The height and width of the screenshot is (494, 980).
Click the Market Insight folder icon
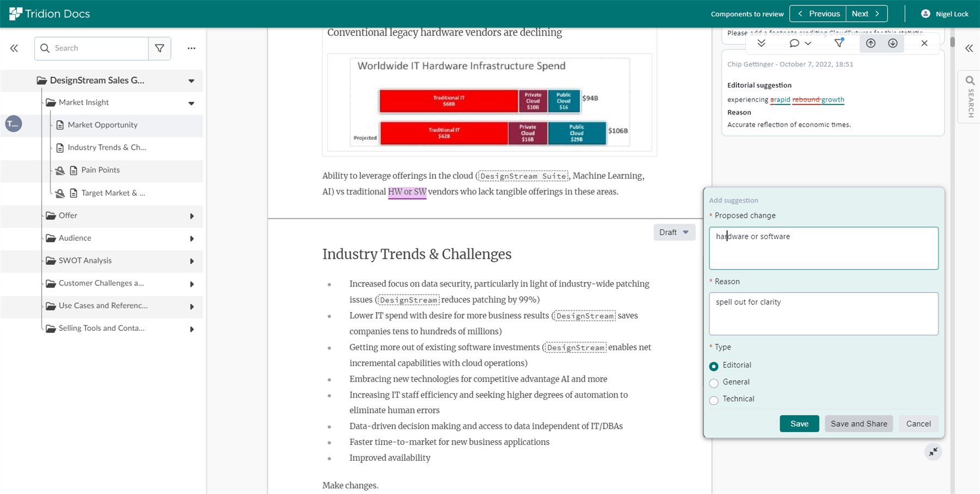click(x=51, y=102)
